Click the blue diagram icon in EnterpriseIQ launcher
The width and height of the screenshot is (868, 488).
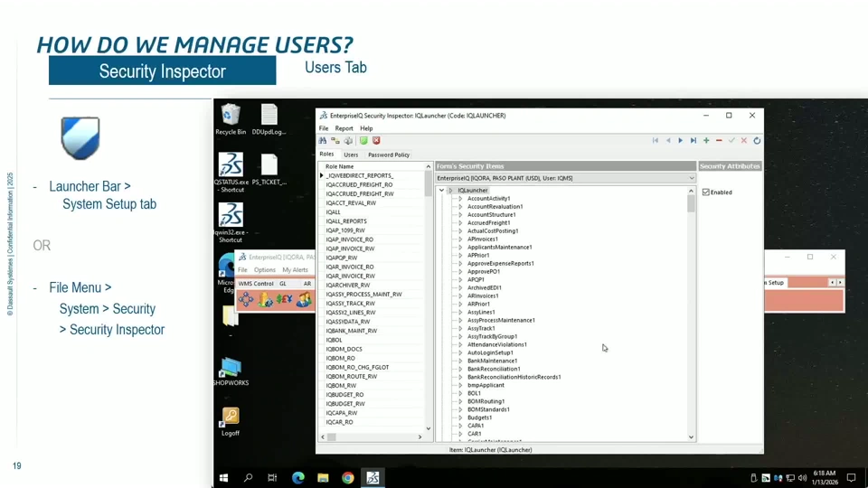[246, 299]
